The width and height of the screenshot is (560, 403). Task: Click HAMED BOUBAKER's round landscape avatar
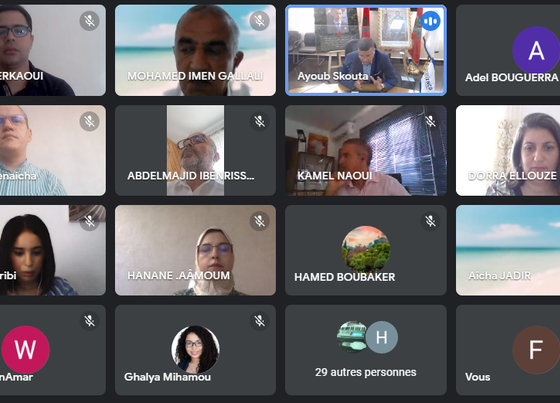pos(366,250)
